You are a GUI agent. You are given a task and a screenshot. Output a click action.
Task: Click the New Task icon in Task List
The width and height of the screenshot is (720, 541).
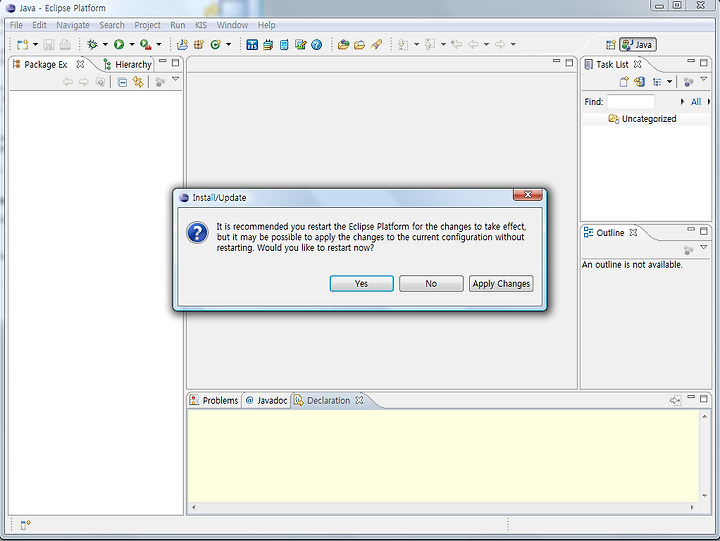pyautogui.click(x=624, y=82)
